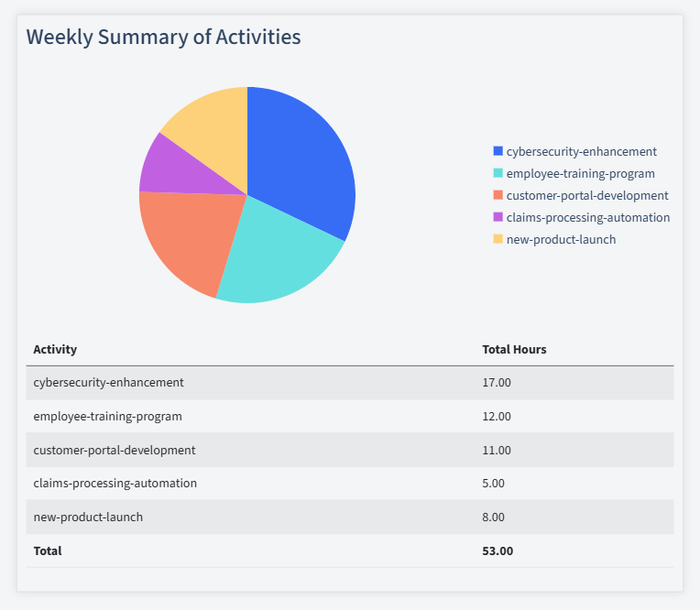
Task: Click the cyan employee-training-program legend swatch
Action: pos(498,173)
